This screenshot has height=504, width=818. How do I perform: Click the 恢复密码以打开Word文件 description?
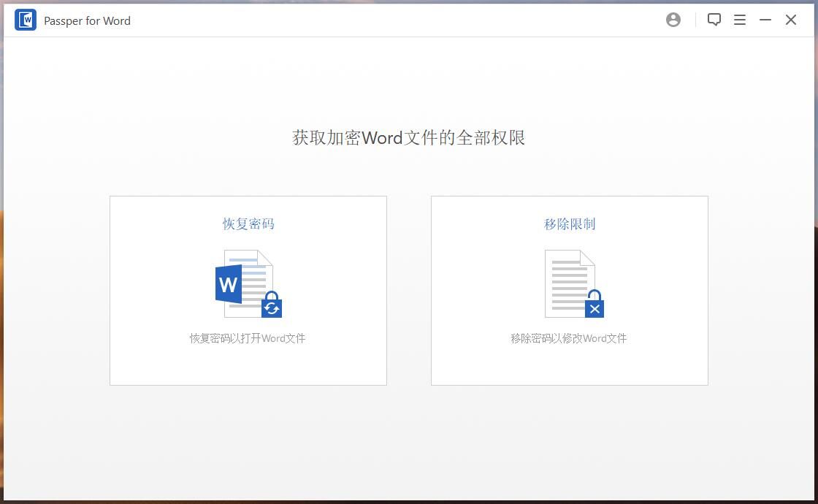coord(248,338)
